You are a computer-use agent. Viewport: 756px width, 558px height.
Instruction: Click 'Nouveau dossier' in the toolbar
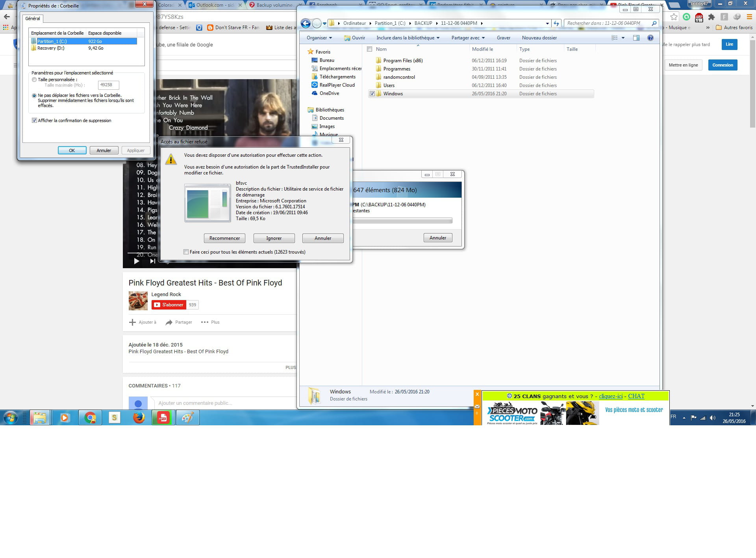point(539,38)
